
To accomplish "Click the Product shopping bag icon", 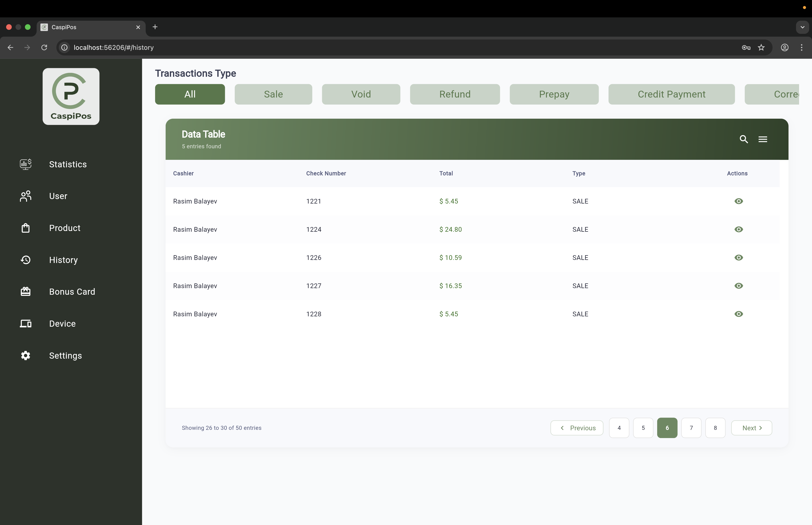I will point(26,228).
